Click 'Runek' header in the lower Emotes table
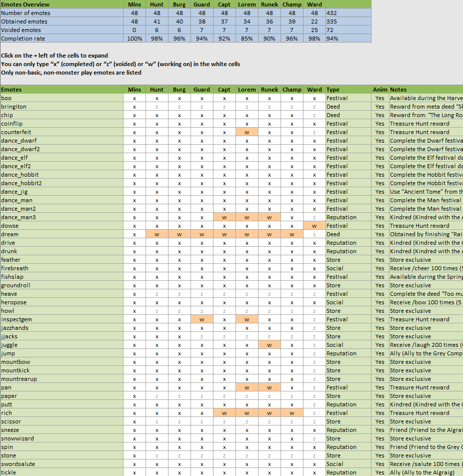The height and width of the screenshot is (476, 463). 269,89
